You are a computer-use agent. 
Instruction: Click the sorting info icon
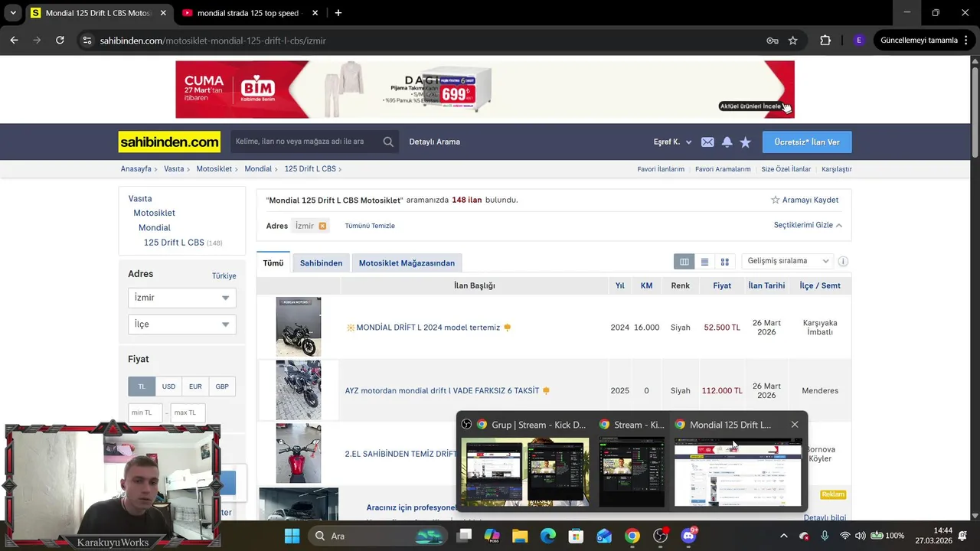(843, 262)
